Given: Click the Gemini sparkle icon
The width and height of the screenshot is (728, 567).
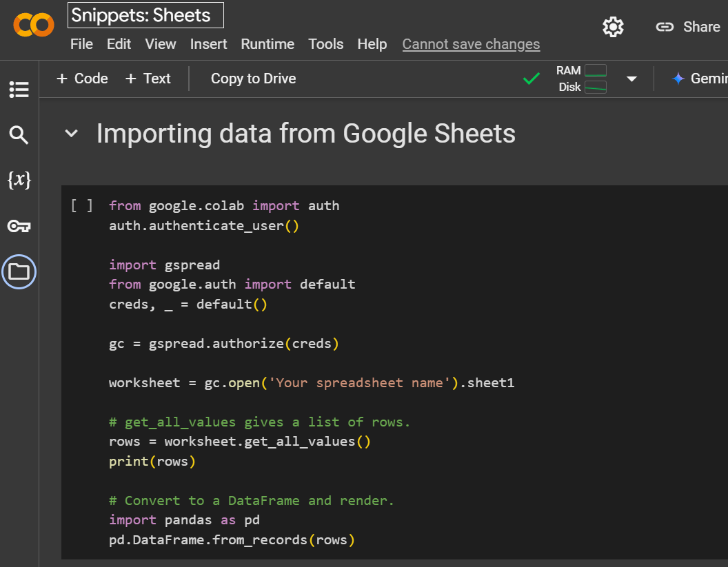Looking at the screenshot, I should (x=678, y=79).
